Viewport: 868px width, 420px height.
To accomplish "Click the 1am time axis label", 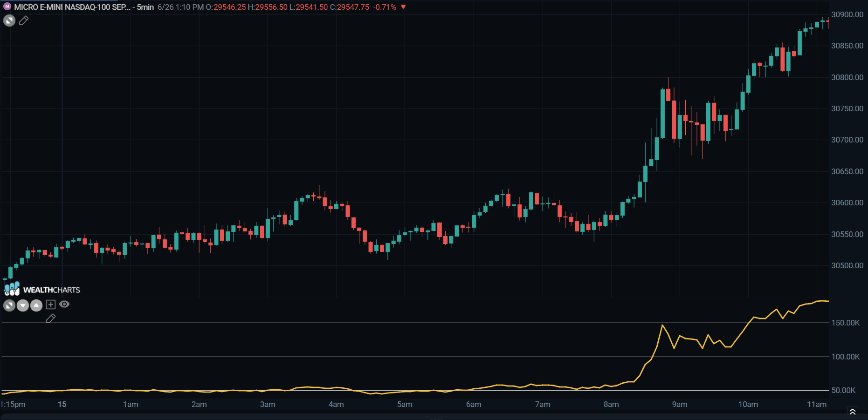I will pyautogui.click(x=131, y=404).
